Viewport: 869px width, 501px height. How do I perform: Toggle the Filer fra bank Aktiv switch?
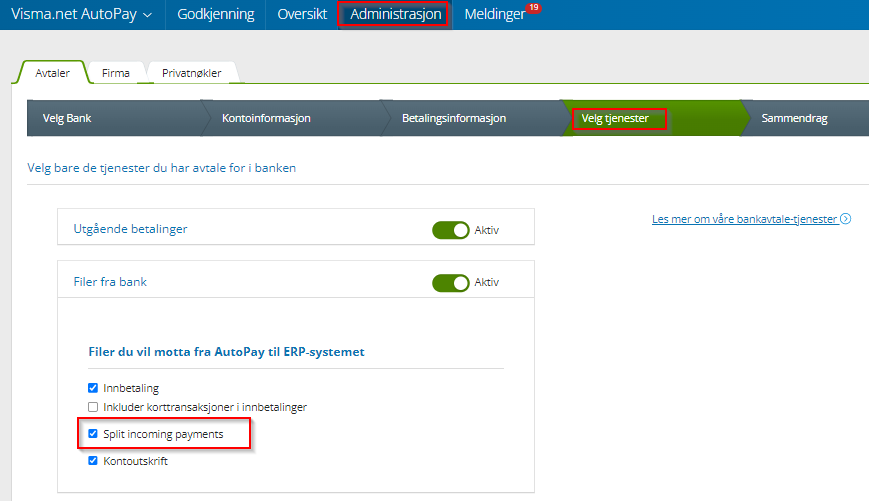pos(451,283)
